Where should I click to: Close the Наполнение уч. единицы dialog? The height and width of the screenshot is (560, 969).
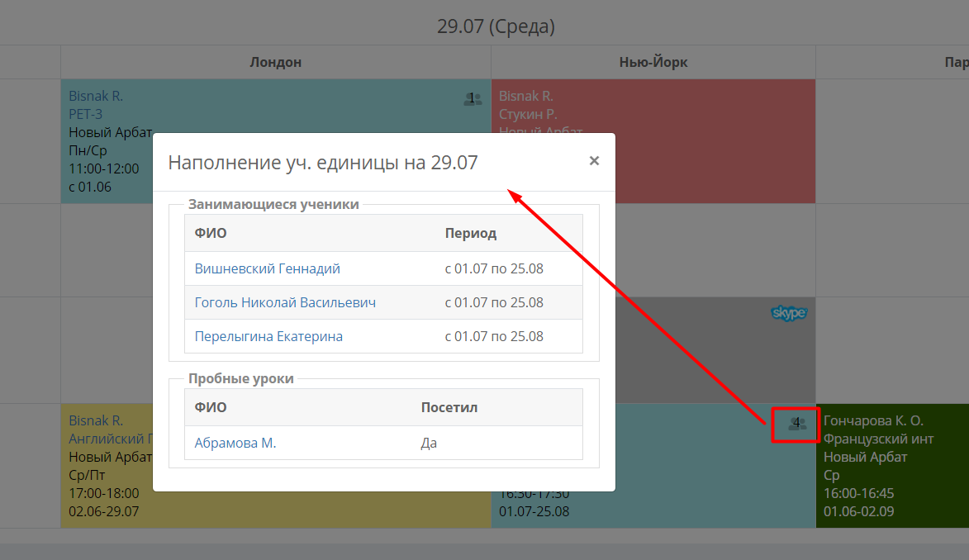pos(594,161)
